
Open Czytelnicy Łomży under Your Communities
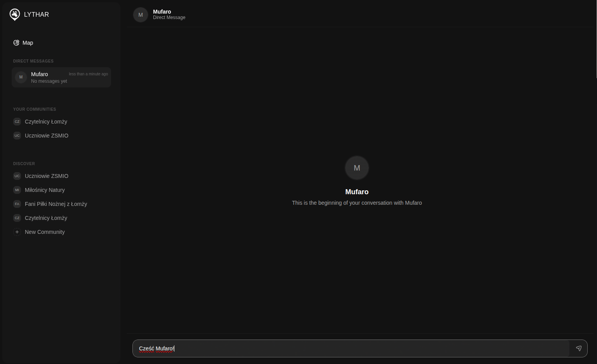pyautogui.click(x=46, y=122)
